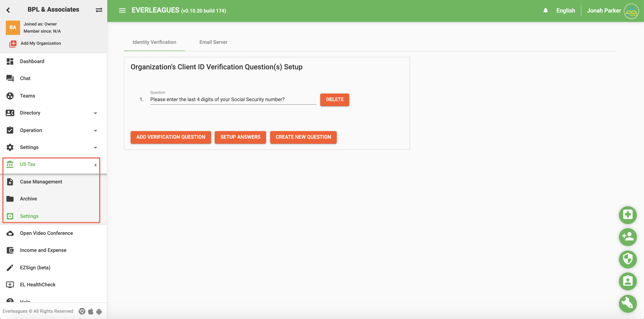The width and height of the screenshot is (644, 319).
Task: Expand the sidebar Settings dropdown arrow
Action: (x=95, y=148)
